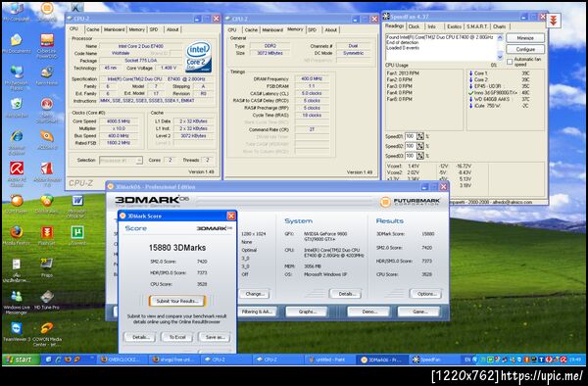Adjust Speed02 spinner in SpeedFan

(420, 146)
